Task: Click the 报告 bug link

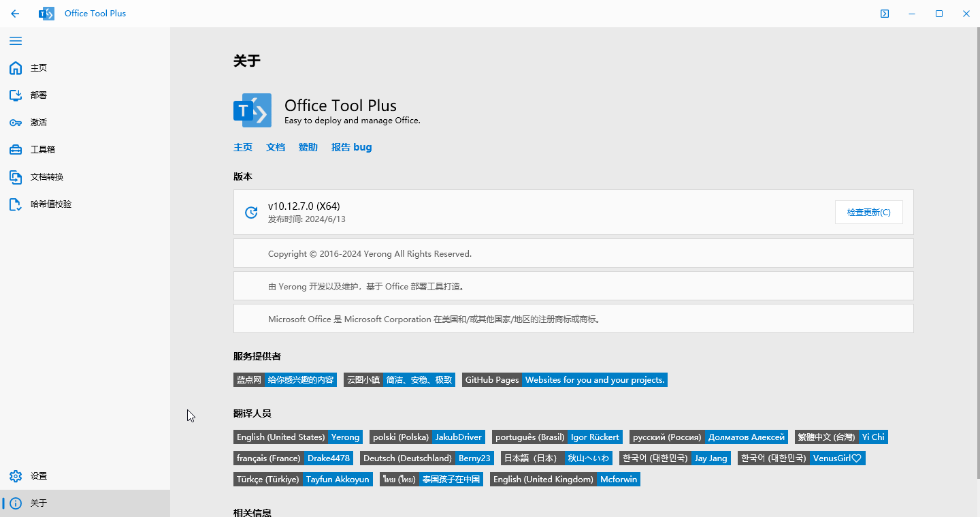Action: pos(351,146)
